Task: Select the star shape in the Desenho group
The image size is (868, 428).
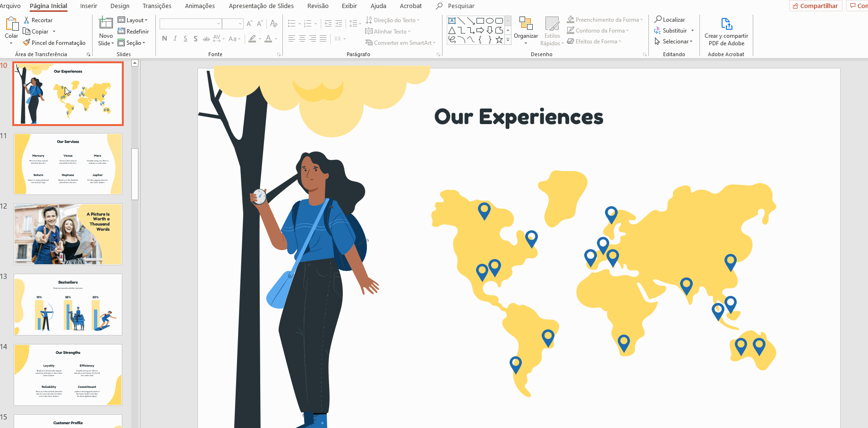Action: [499, 40]
